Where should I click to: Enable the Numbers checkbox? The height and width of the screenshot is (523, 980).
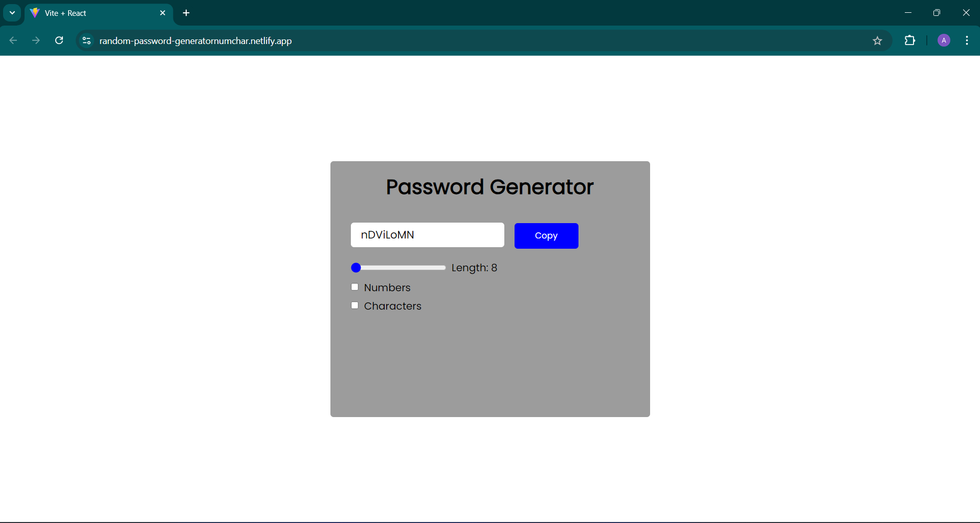pos(355,287)
